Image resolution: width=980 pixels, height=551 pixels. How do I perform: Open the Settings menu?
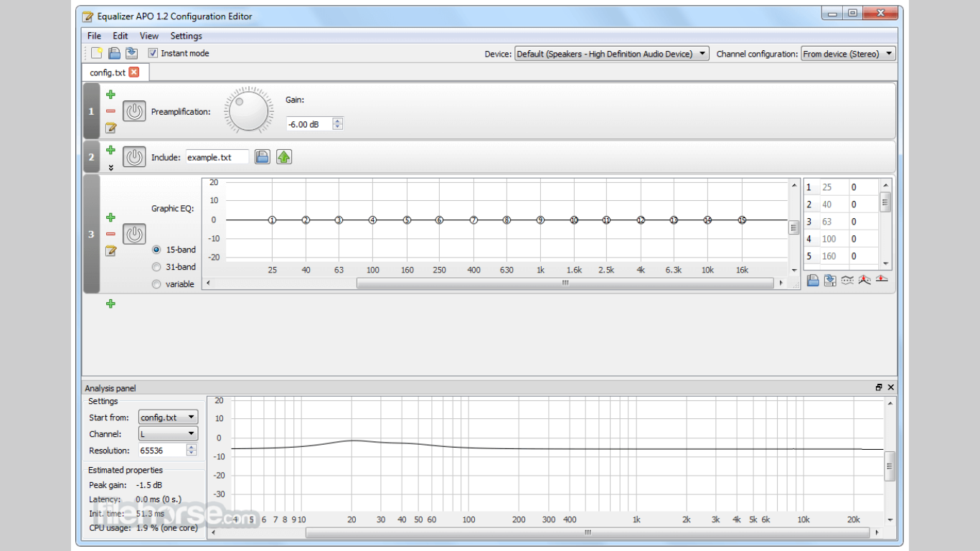(x=187, y=36)
